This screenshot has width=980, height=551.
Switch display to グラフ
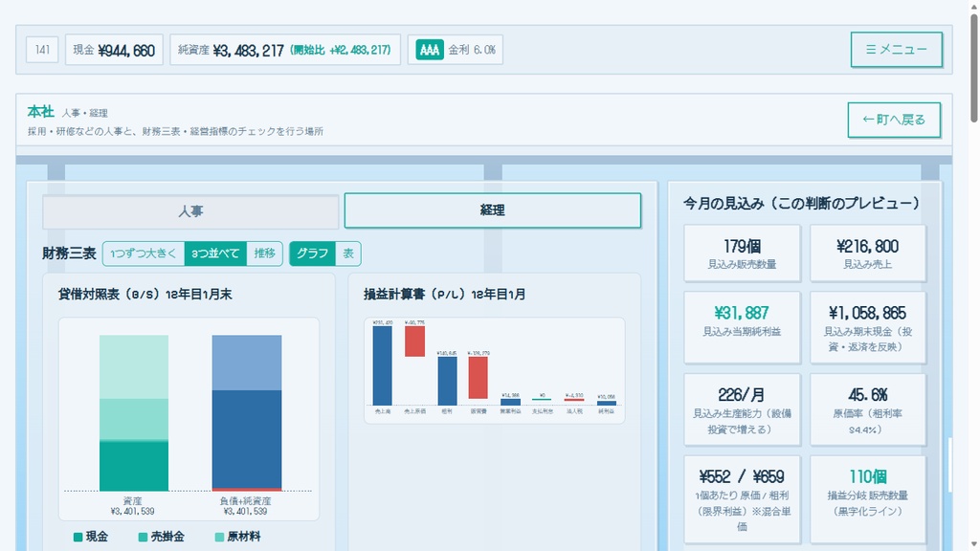pyautogui.click(x=312, y=253)
